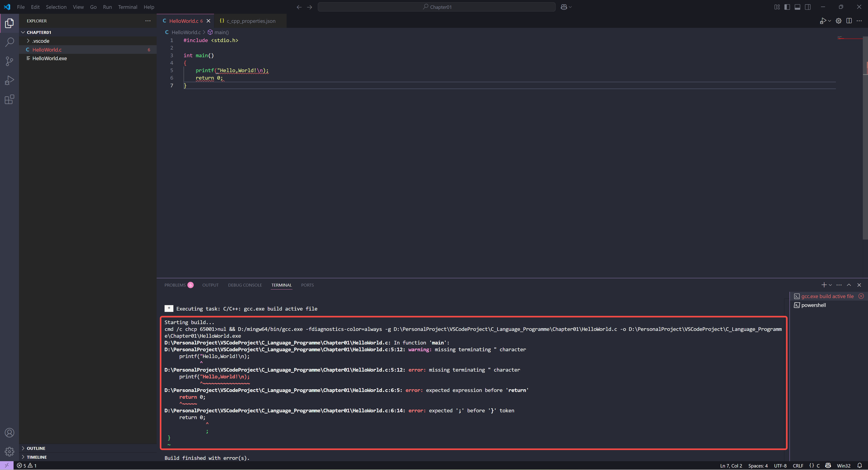This screenshot has width=868, height=470.
Task: Select the powershell terminal entry
Action: pos(813,305)
